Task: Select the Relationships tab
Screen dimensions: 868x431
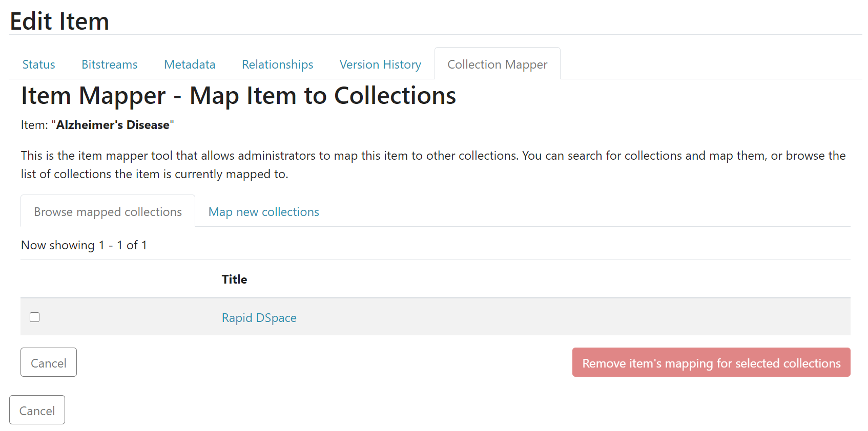Action: [277, 64]
